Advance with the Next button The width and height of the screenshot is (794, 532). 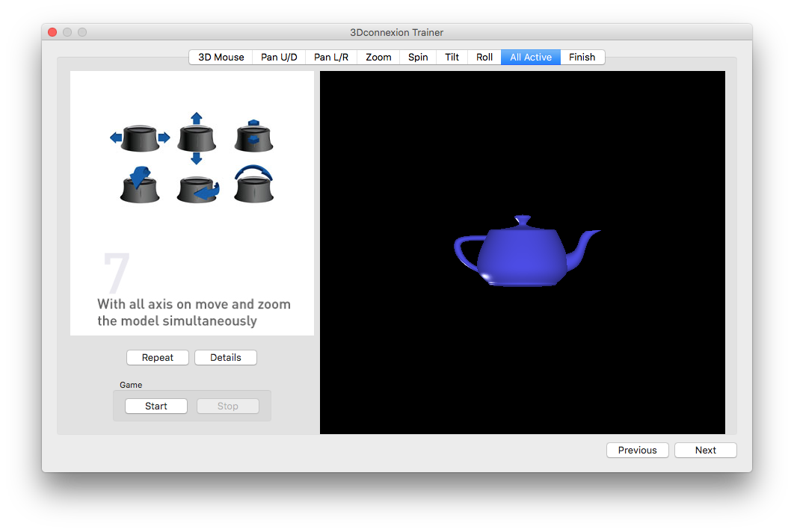705,451
